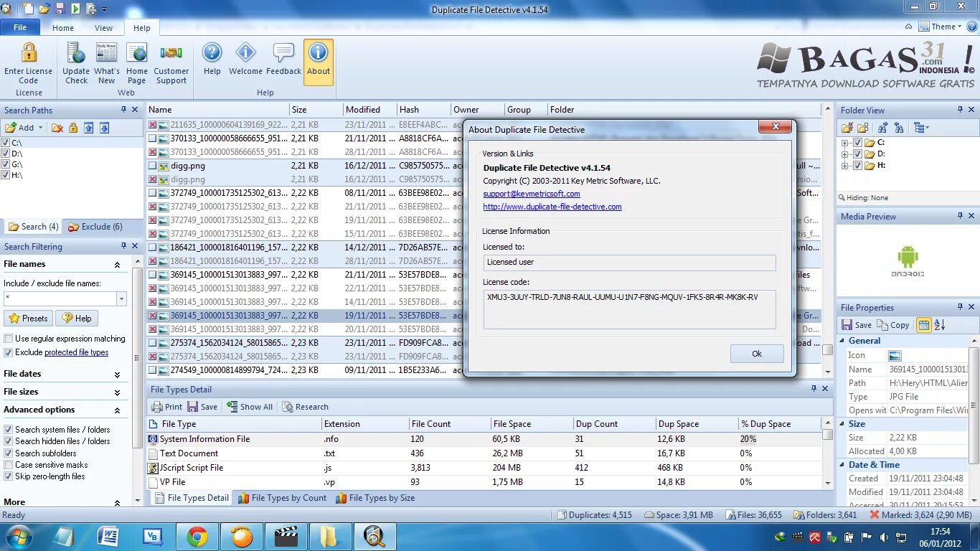Viewport: 980px width, 551px height.
Task: Click the license code text field
Action: [x=629, y=309]
